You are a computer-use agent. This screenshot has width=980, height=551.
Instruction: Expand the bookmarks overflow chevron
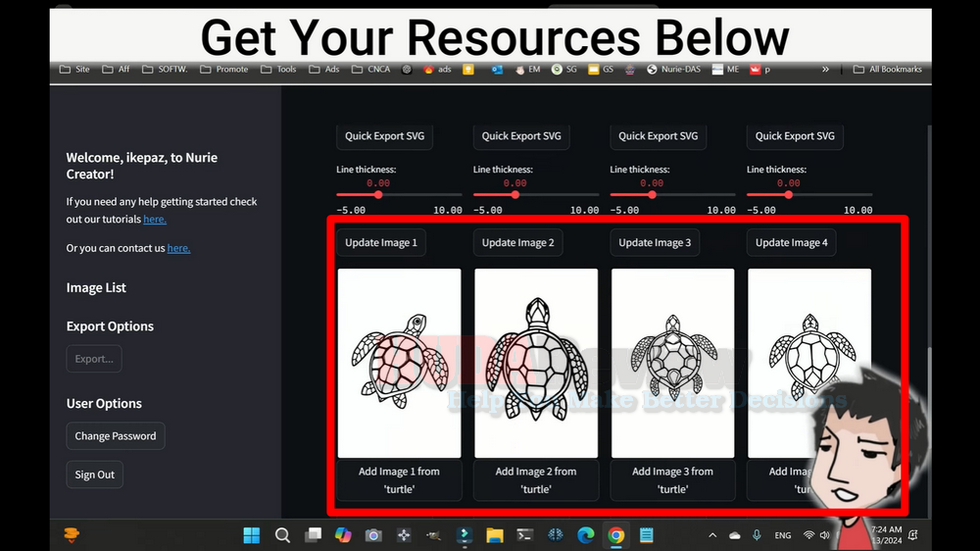pyautogui.click(x=825, y=70)
